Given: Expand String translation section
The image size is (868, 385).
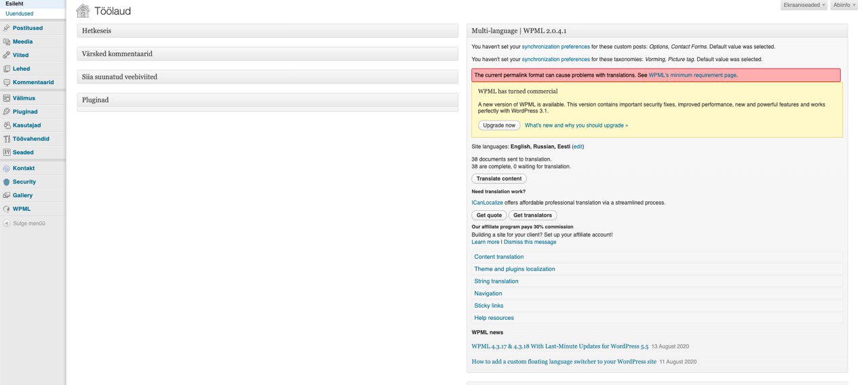Looking at the screenshot, I should 657,281.
